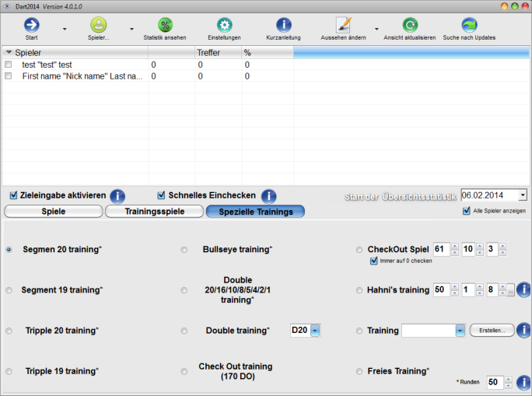Expand the Start der Übersichtsstatistik date dropdown

tap(522, 195)
